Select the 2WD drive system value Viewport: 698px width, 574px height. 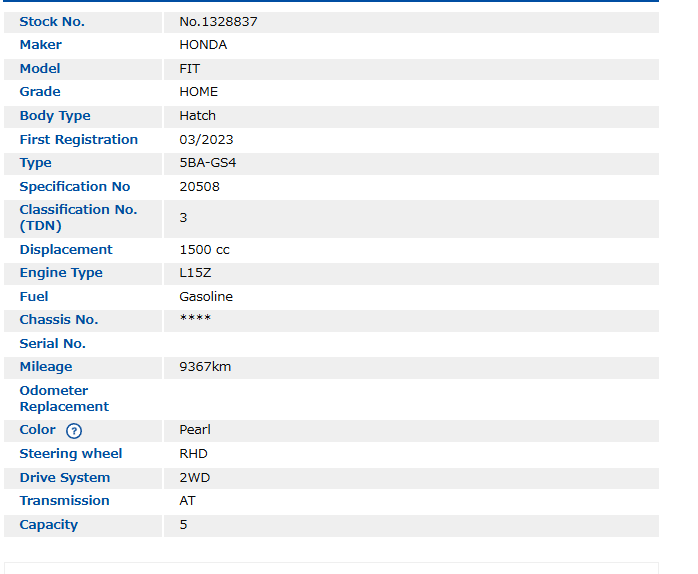click(x=195, y=478)
